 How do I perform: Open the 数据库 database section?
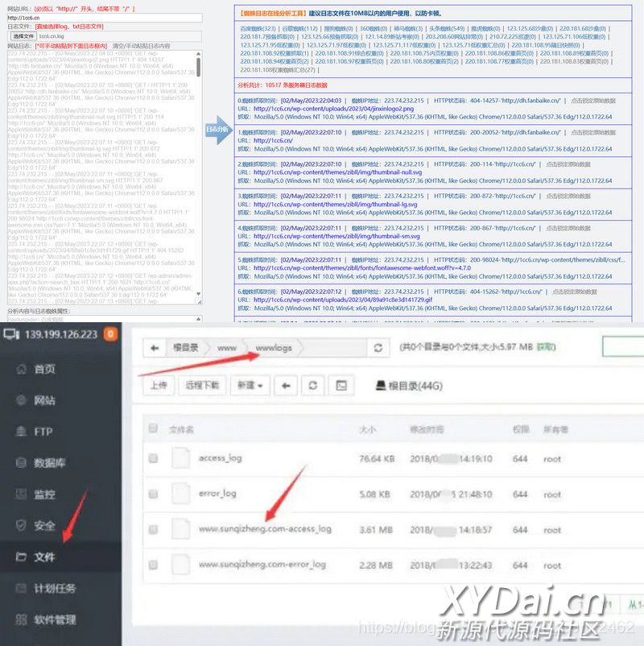[22, 463]
